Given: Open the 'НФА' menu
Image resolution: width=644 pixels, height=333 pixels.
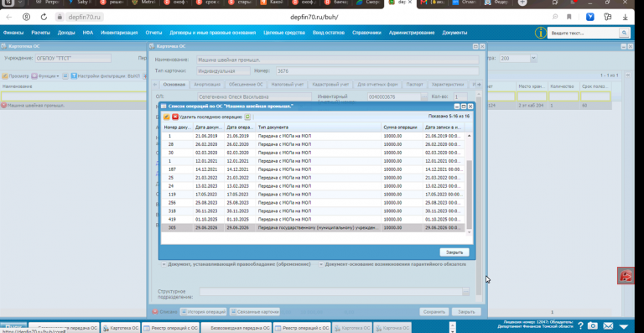Looking at the screenshot, I should coord(87,33).
